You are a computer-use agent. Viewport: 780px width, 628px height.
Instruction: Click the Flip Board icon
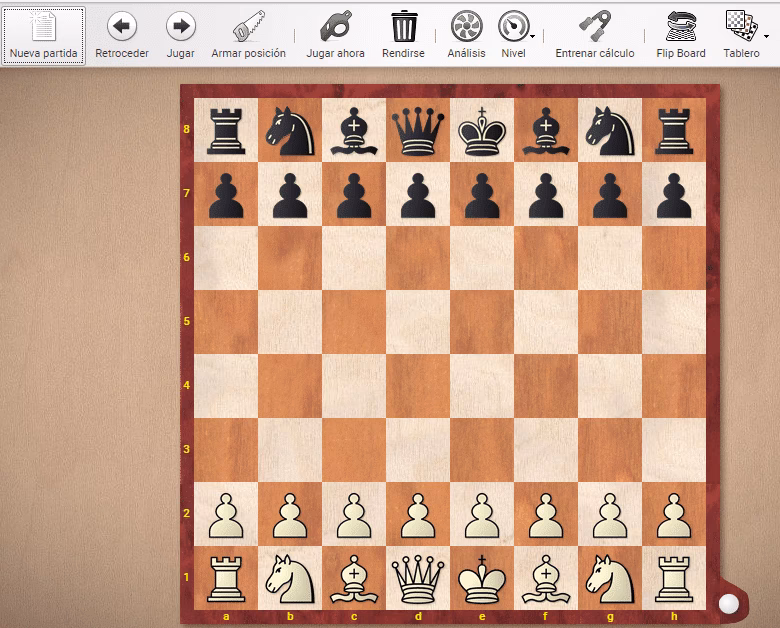pos(681,26)
